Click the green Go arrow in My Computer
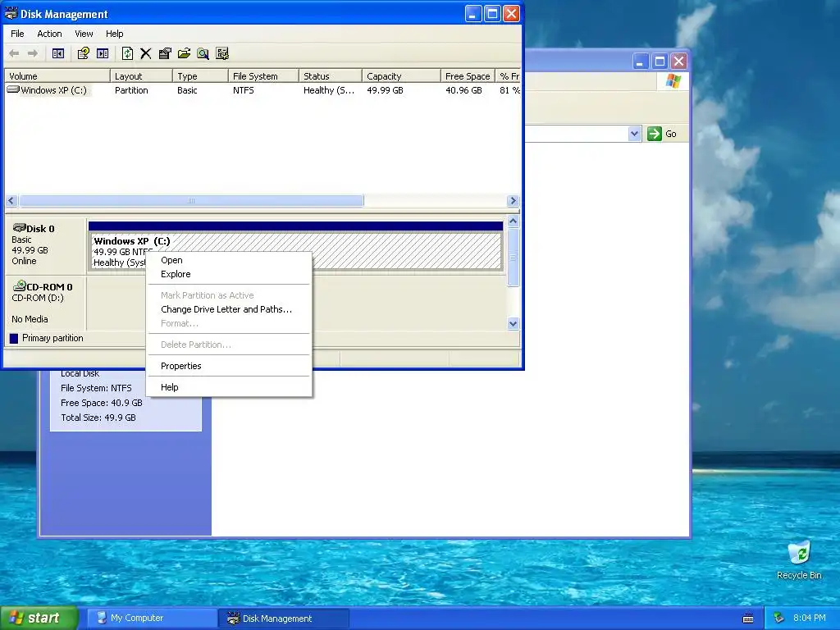 click(x=654, y=134)
